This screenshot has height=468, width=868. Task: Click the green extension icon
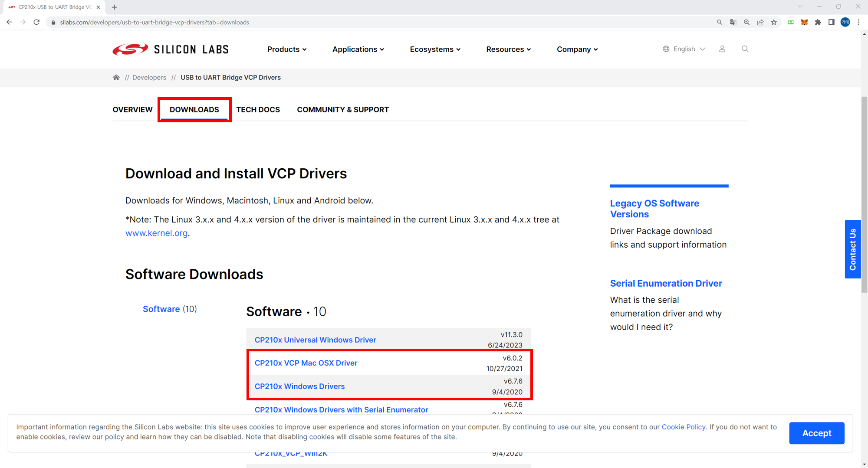[791, 22]
